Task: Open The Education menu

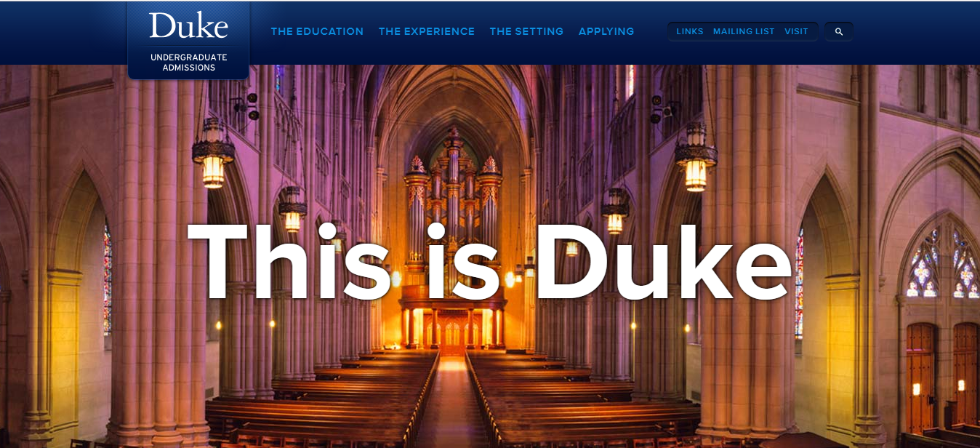Action: point(317,32)
